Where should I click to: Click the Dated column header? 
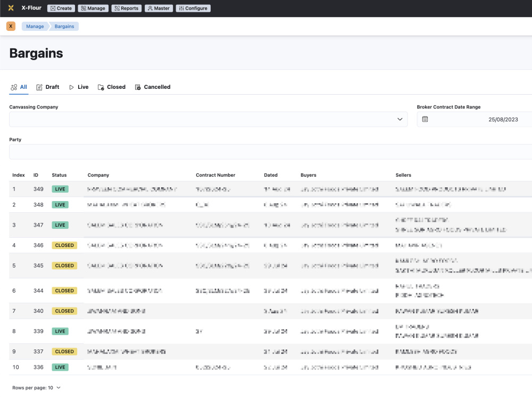(271, 175)
